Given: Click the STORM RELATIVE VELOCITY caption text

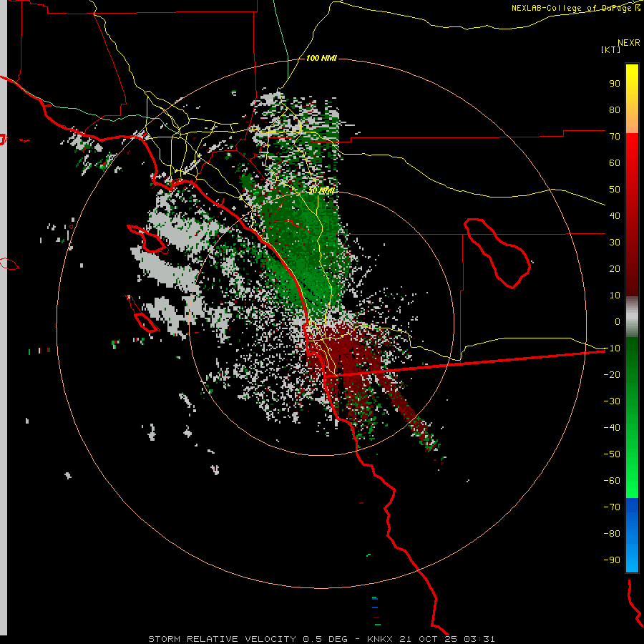Looking at the screenshot, I should coord(222,639).
